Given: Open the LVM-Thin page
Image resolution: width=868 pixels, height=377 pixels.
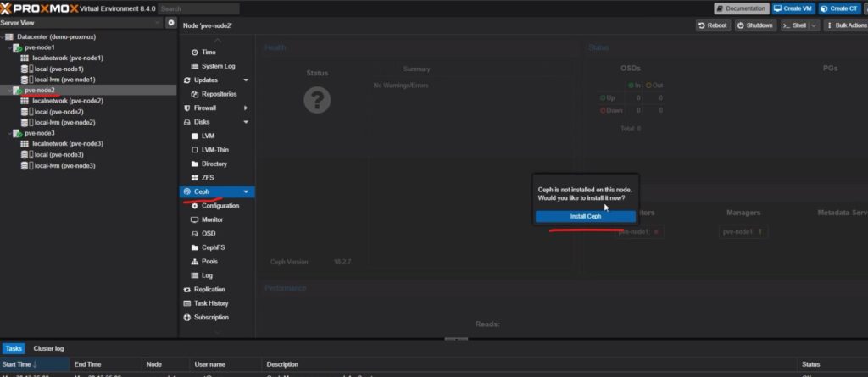Looking at the screenshot, I should click(x=216, y=149).
